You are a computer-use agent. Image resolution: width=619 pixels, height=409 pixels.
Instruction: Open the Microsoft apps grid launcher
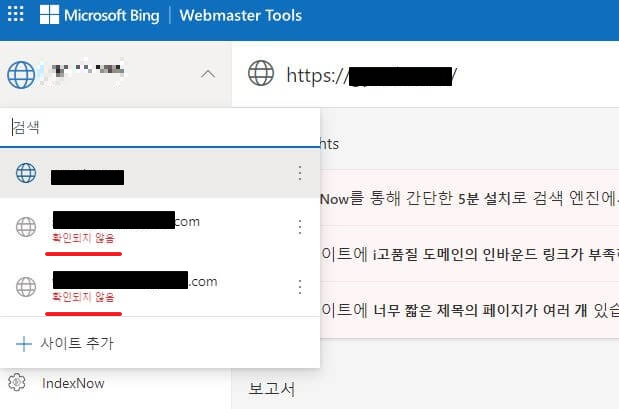pos(16,14)
